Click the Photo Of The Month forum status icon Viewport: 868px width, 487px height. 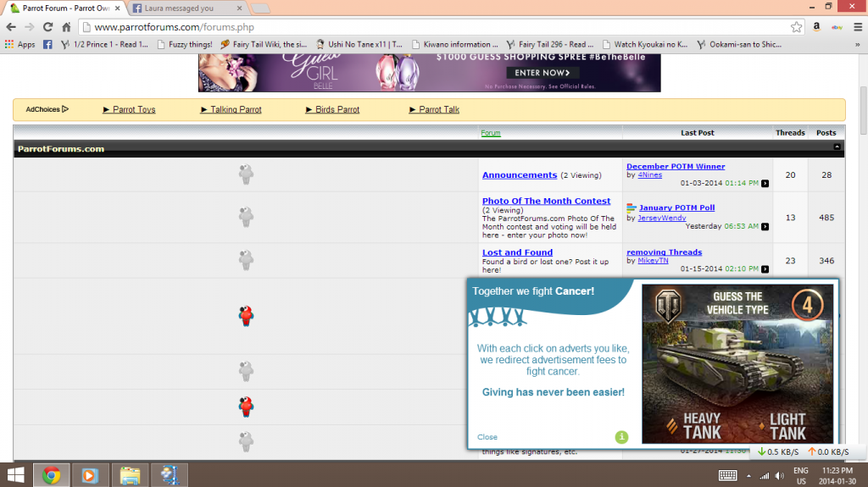[x=246, y=217]
